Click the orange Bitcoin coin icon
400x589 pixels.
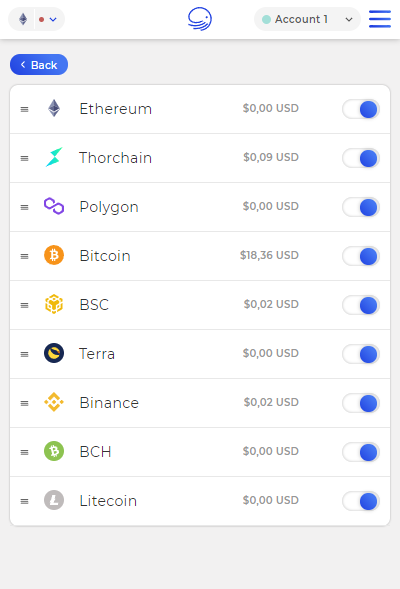pos(54,255)
